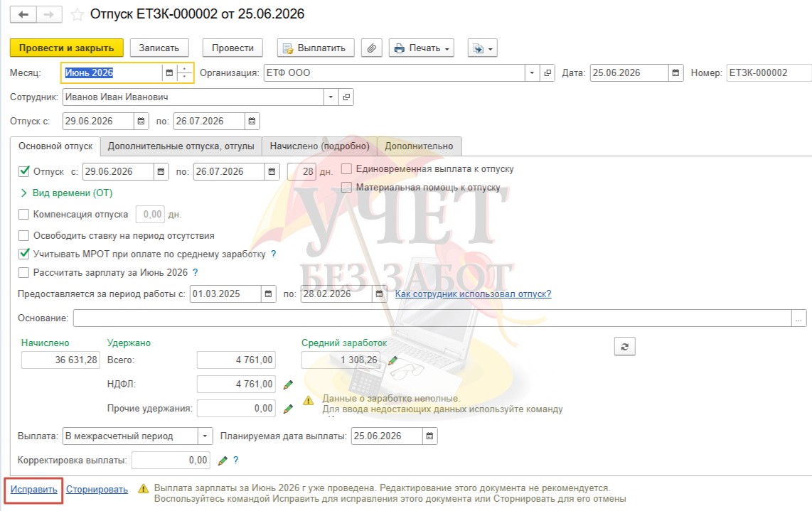Open attached files via paperclip icon
The width and height of the screenshot is (812, 511).
click(x=371, y=48)
